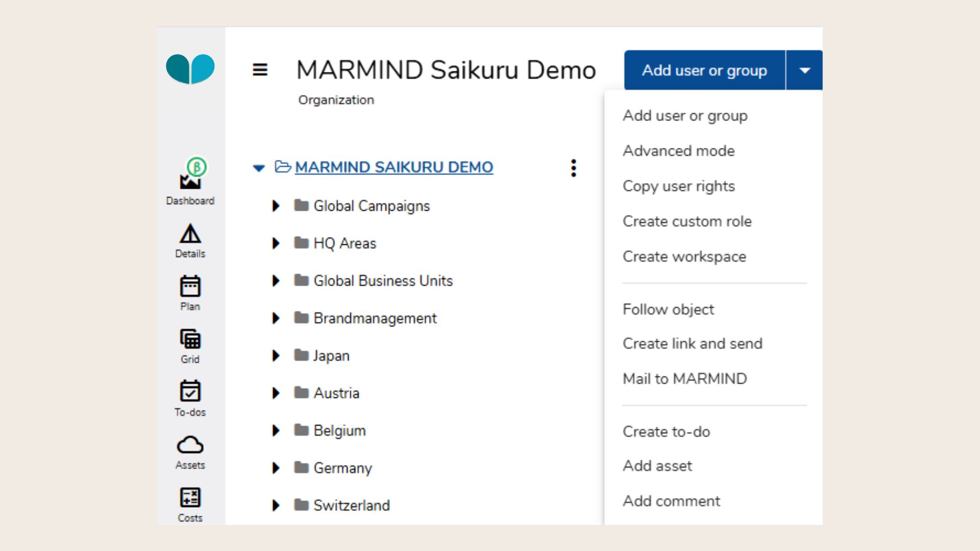This screenshot has height=551, width=980.
Task: Open the Assets cloud icon
Action: [x=190, y=445]
